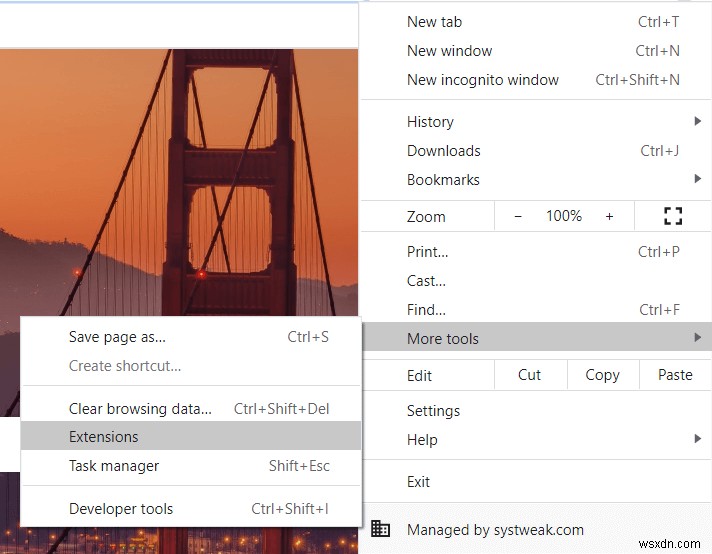
Task: Choose Exit to quit Chrome
Action: pyautogui.click(x=418, y=482)
